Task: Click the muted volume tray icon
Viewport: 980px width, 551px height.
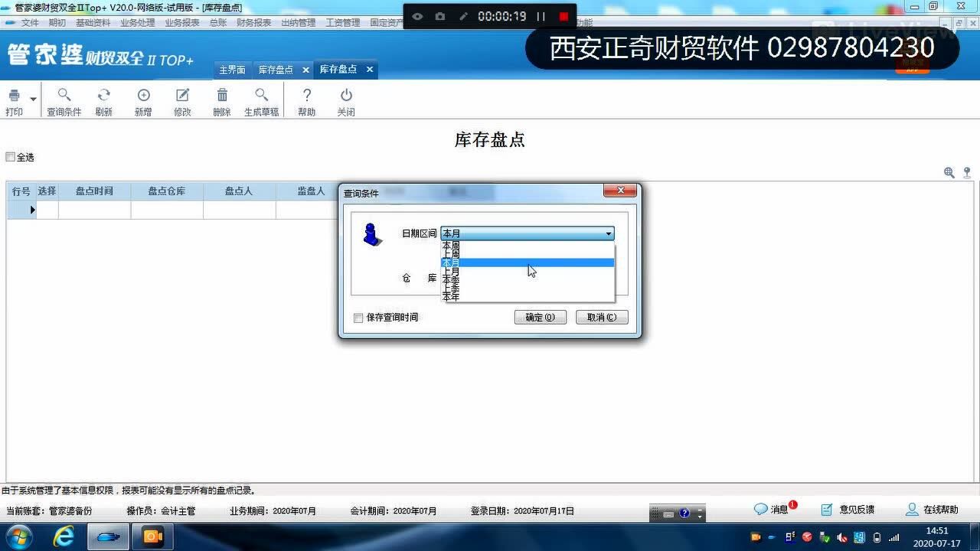Action: point(842,537)
